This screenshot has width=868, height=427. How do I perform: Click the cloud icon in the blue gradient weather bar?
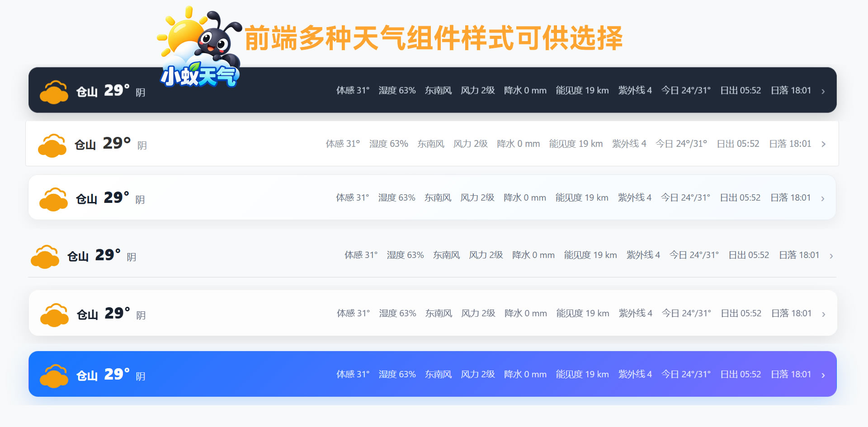pyautogui.click(x=54, y=376)
